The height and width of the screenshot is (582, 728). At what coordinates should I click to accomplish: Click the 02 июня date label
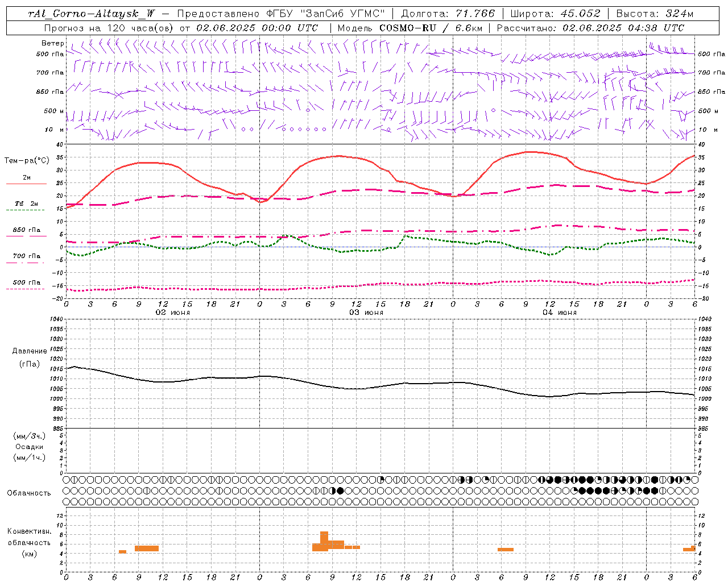(x=173, y=313)
